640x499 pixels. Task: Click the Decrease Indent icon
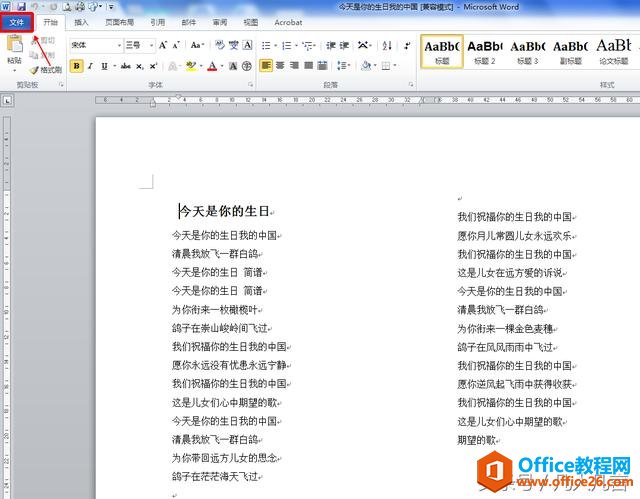tap(331, 45)
